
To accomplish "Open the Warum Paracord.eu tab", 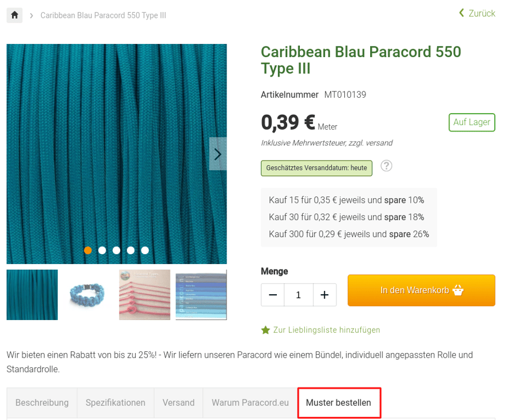I will click(250, 402).
